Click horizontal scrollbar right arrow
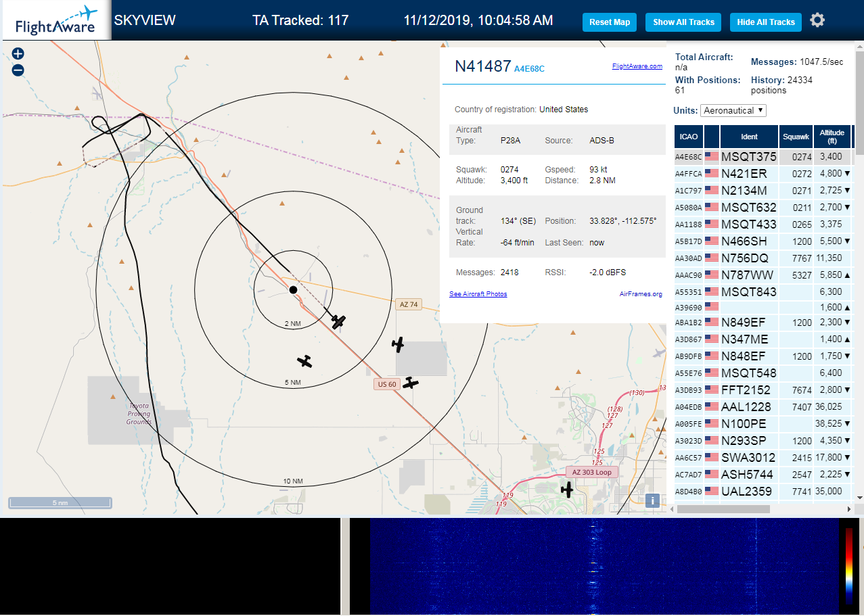 click(x=850, y=508)
